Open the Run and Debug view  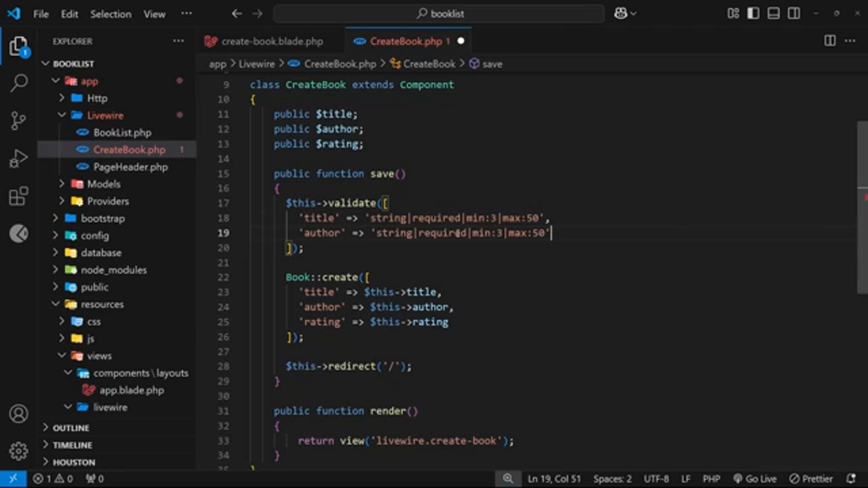(x=19, y=159)
